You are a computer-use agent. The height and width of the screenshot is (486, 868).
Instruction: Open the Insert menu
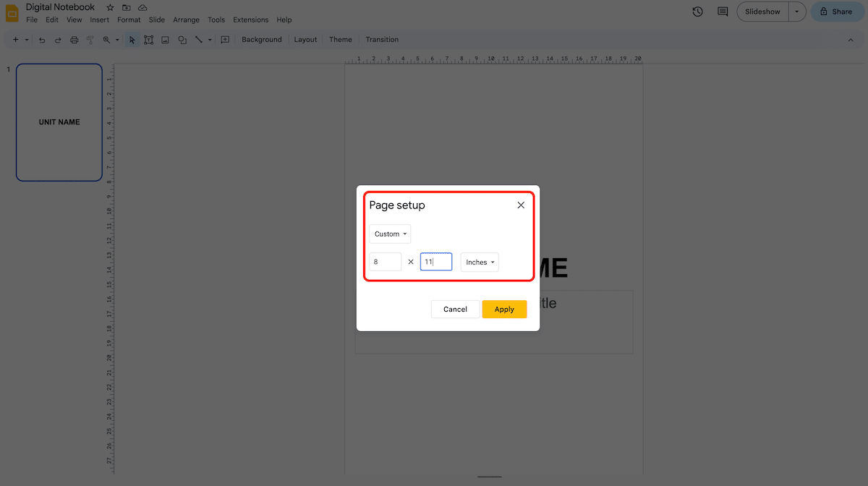(100, 20)
